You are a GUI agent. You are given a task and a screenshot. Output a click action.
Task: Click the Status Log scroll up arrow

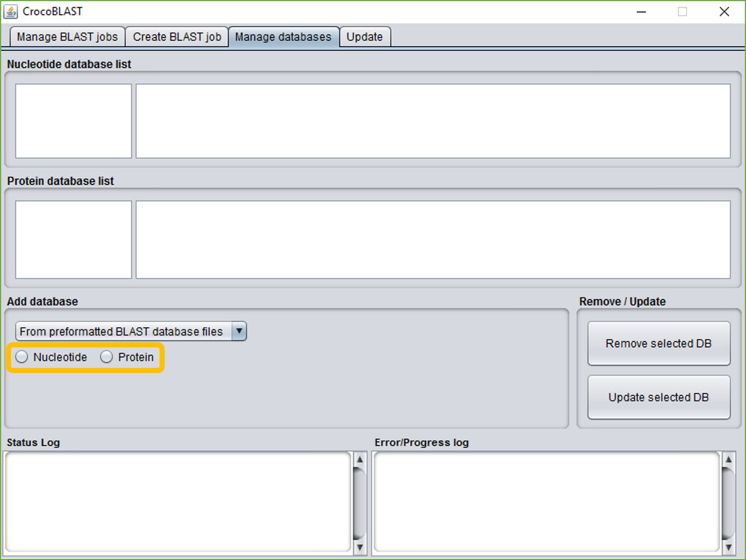[360, 459]
